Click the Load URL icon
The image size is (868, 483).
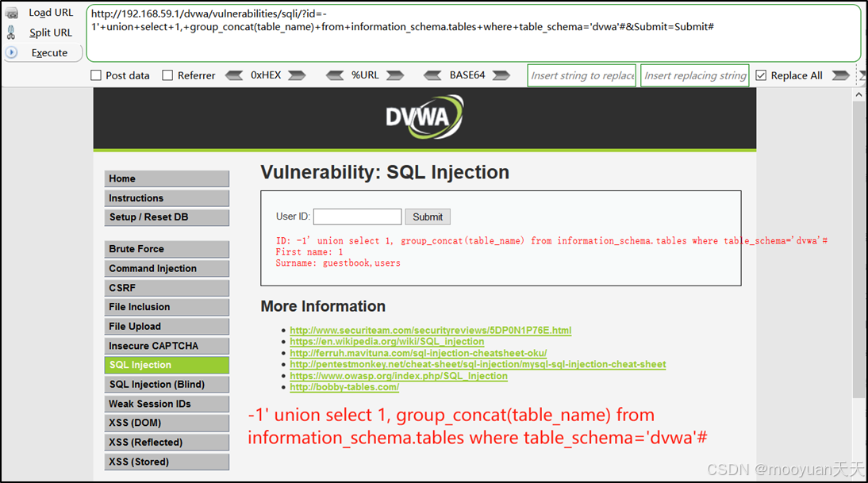coord(11,13)
